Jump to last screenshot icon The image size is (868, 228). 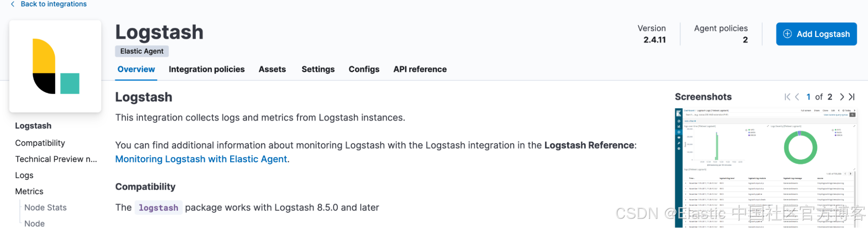pyautogui.click(x=852, y=97)
